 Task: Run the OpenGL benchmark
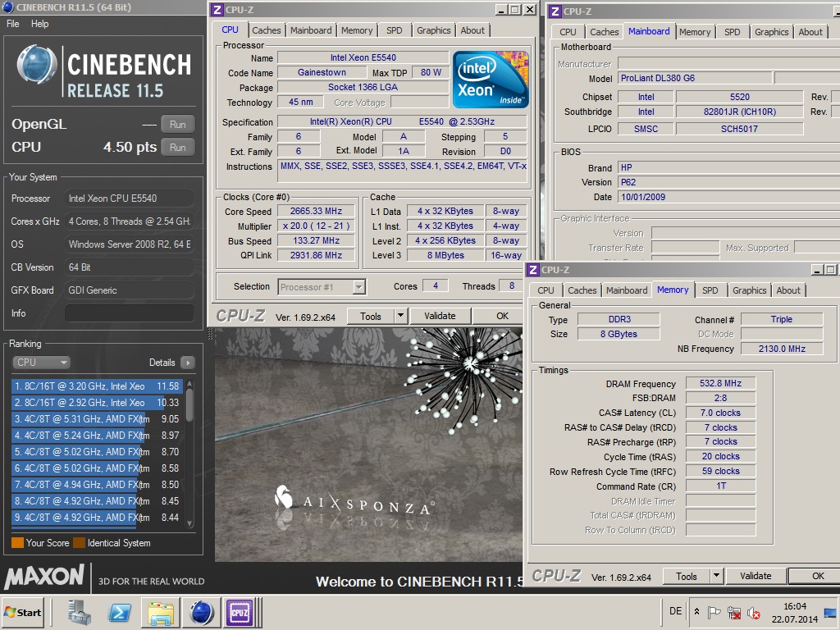pos(178,125)
